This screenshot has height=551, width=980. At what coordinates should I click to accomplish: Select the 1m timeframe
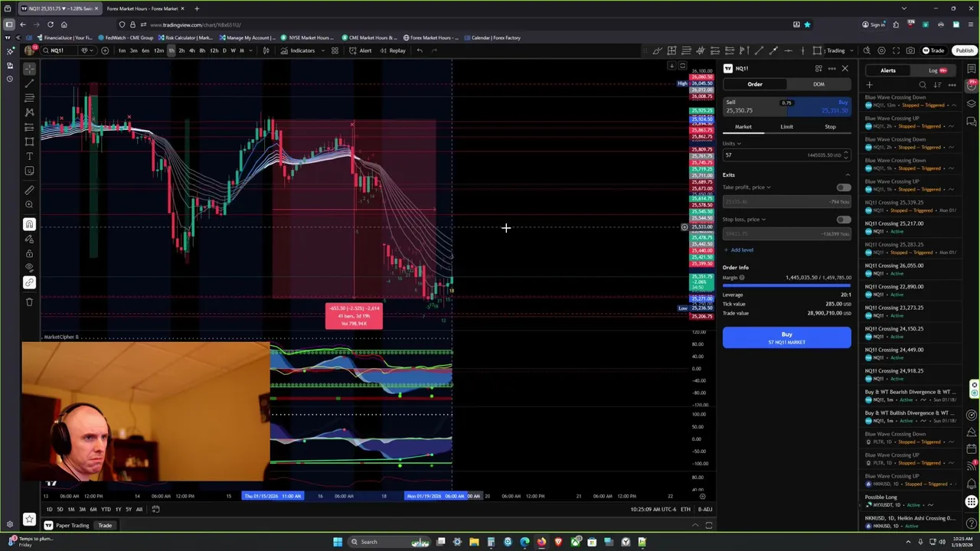coord(122,51)
